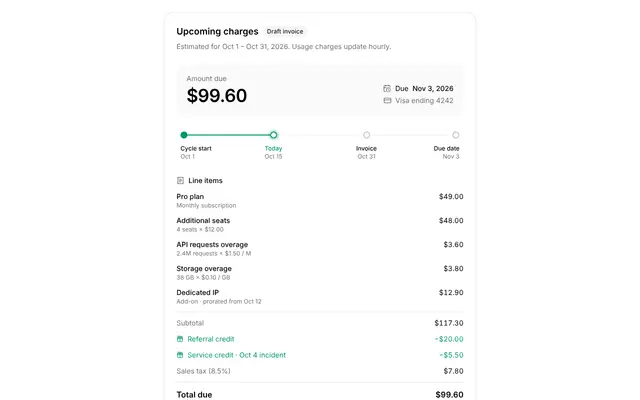Click the Draft invoice badge
The width and height of the screenshot is (640, 400).
pos(285,31)
